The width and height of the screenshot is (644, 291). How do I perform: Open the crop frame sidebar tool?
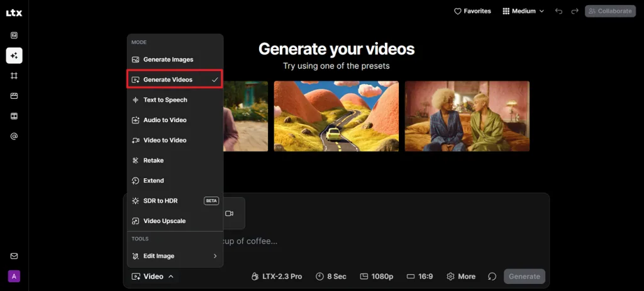(14, 76)
